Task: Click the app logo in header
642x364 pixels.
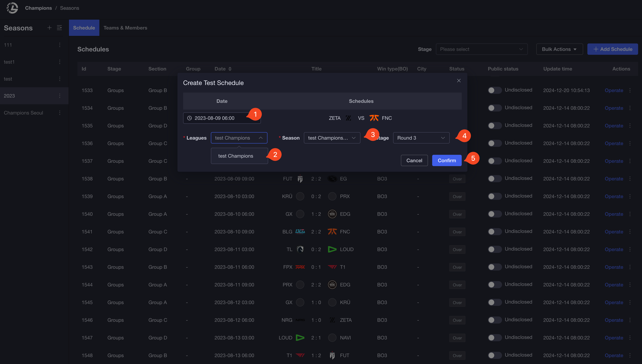Action: (x=12, y=8)
